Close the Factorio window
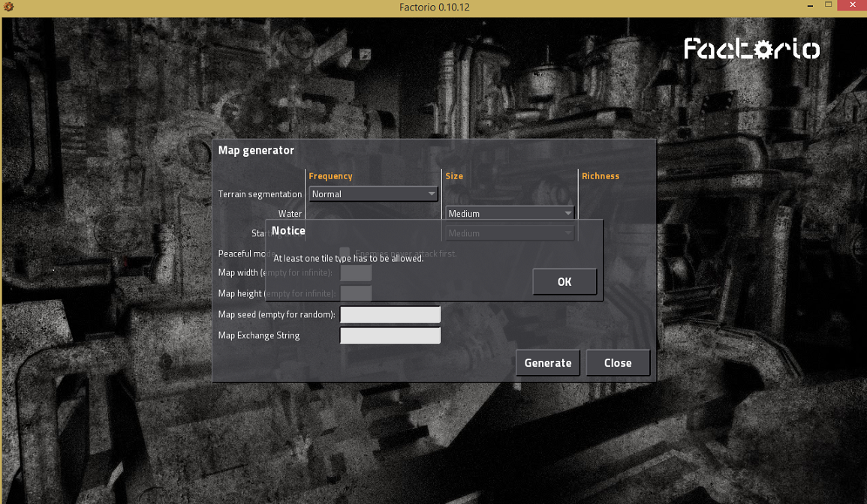The height and width of the screenshot is (504, 867). 852,5
